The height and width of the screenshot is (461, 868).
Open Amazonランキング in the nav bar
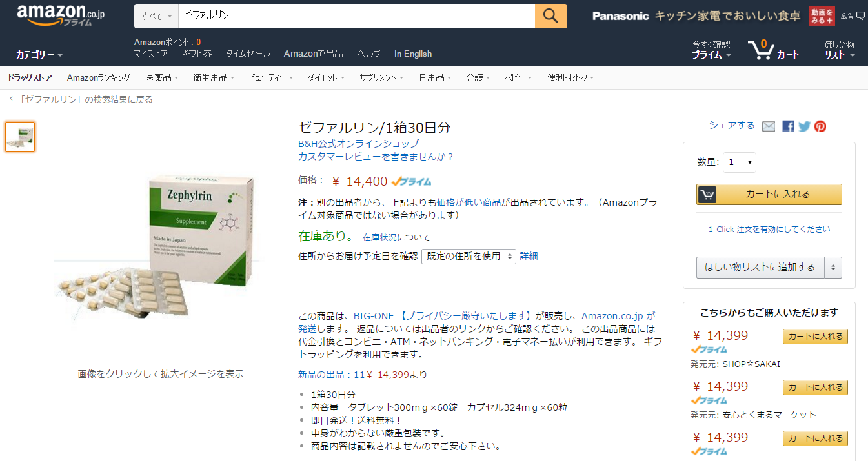point(99,77)
